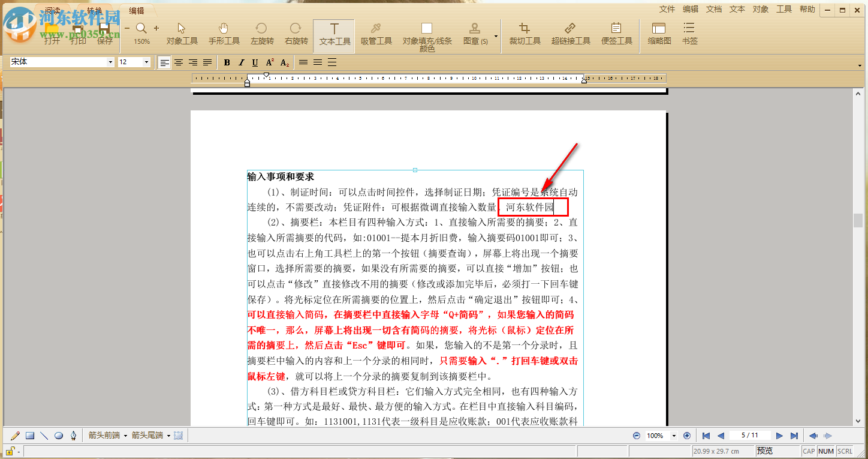Select the ellipse drawing tool
Viewport: 868px width, 459px height.
coord(58,435)
